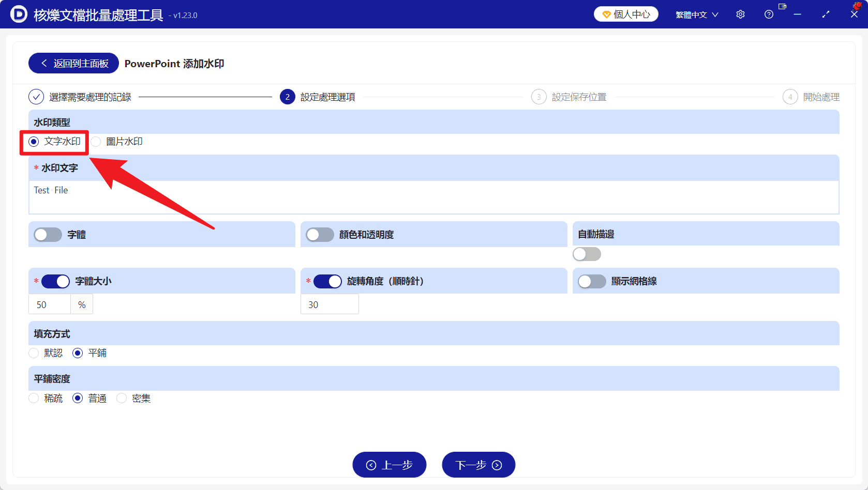Select the 文字水印 radio button
Screen dimensions: 868x490
[x=34, y=142]
